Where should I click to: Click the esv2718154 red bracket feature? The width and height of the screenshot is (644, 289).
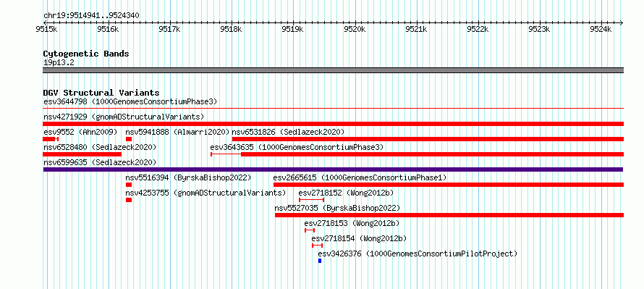(318, 246)
